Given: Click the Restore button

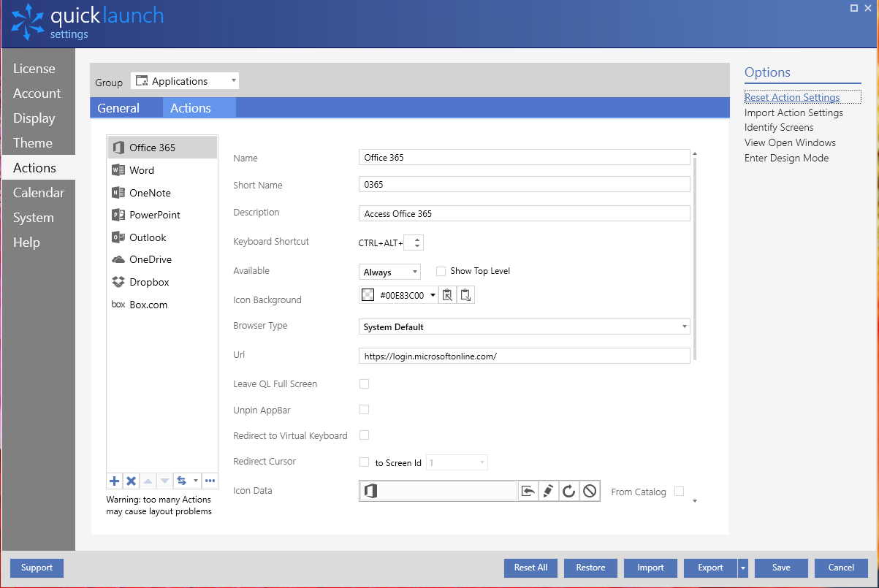Looking at the screenshot, I should click(590, 568).
